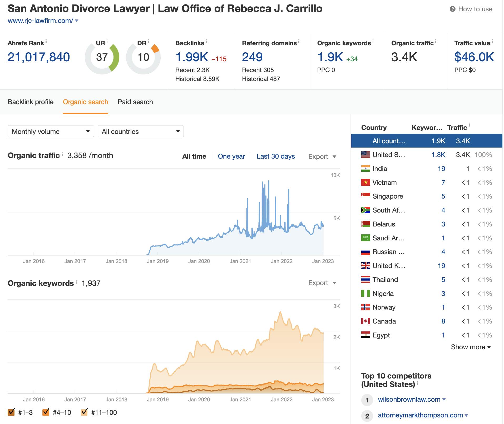Click the South Africa flag icon

coord(365,210)
